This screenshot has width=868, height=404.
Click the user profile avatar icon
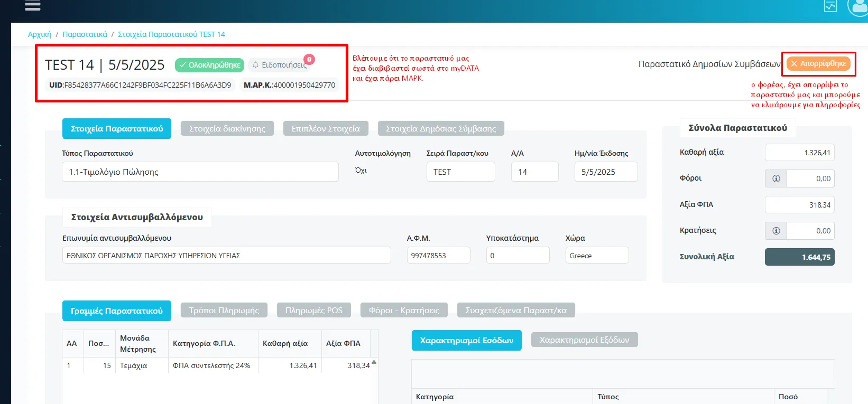(858, 6)
